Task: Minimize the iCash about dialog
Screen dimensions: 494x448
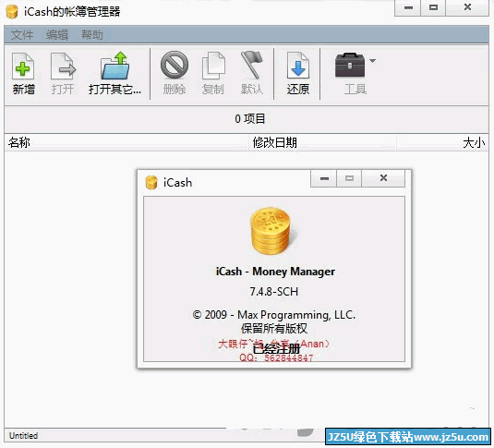Action: [324, 178]
